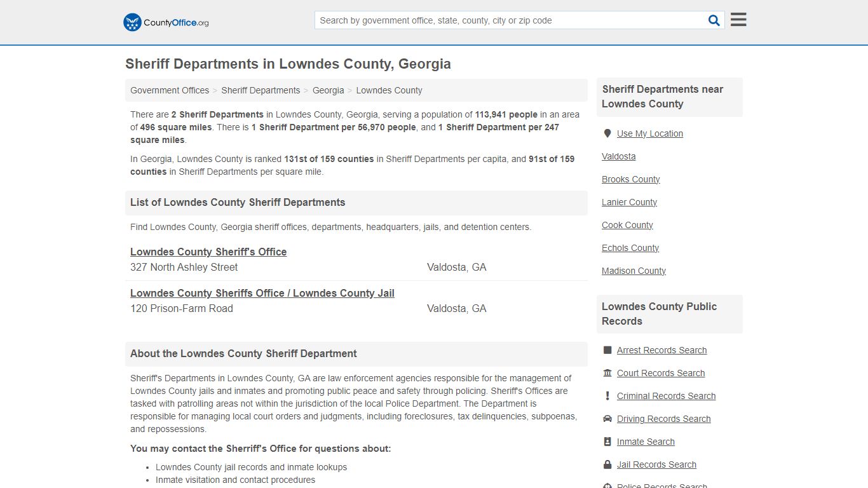This screenshot has height=488, width=868.
Task: Open Madison County link
Action: (634, 271)
